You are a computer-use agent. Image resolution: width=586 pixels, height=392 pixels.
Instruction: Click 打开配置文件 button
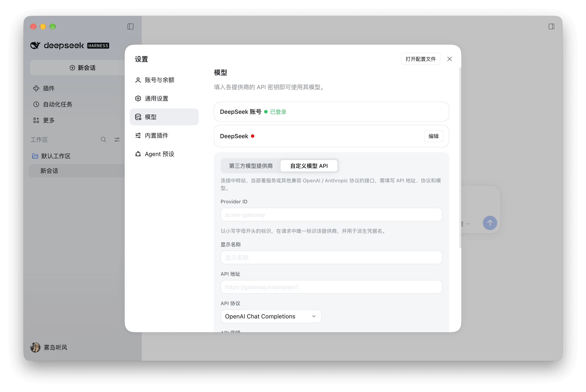tap(420, 59)
